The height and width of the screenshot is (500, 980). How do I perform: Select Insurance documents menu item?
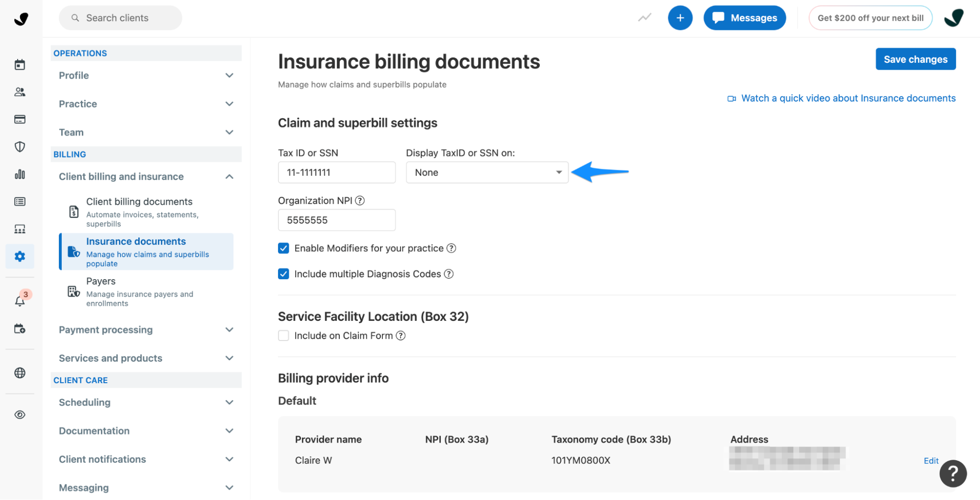(x=146, y=252)
